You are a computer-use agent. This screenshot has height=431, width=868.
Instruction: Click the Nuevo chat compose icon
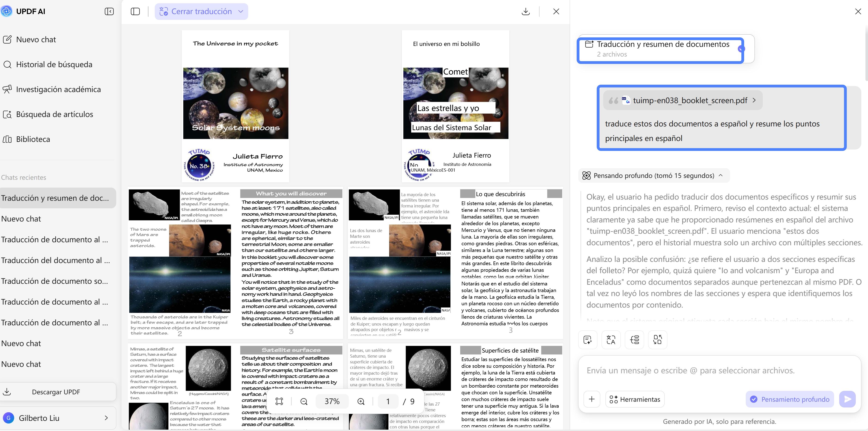click(x=7, y=39)
